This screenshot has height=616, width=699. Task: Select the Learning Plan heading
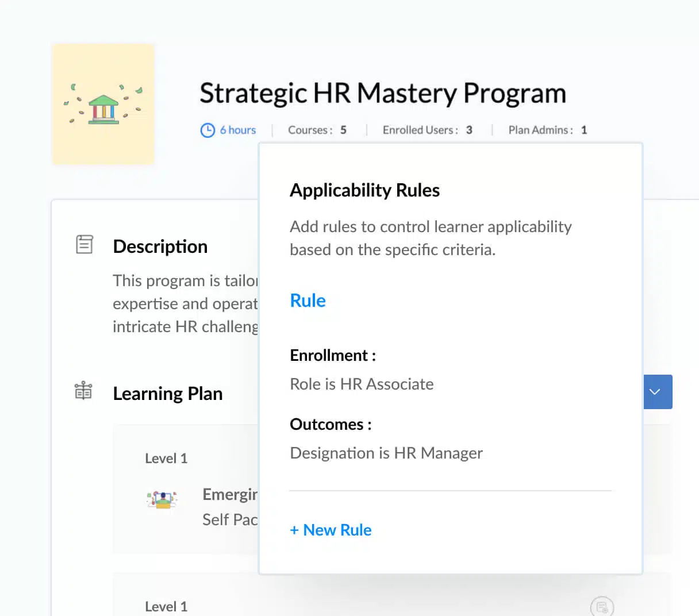point(168,394)
